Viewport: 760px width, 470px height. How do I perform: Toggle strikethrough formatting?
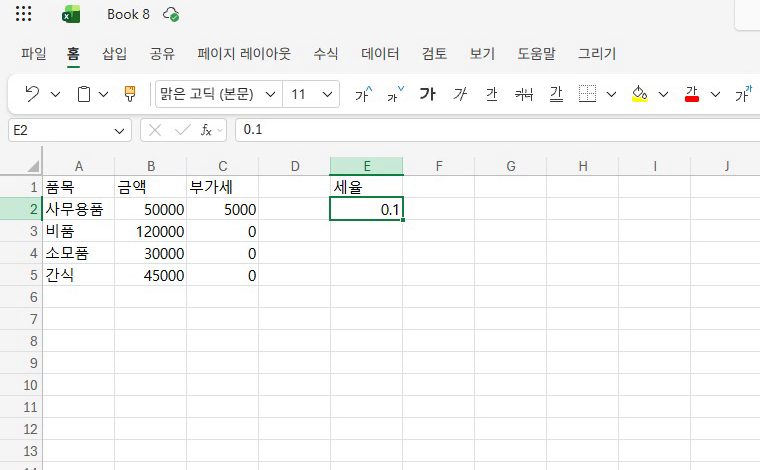[524, 94]
